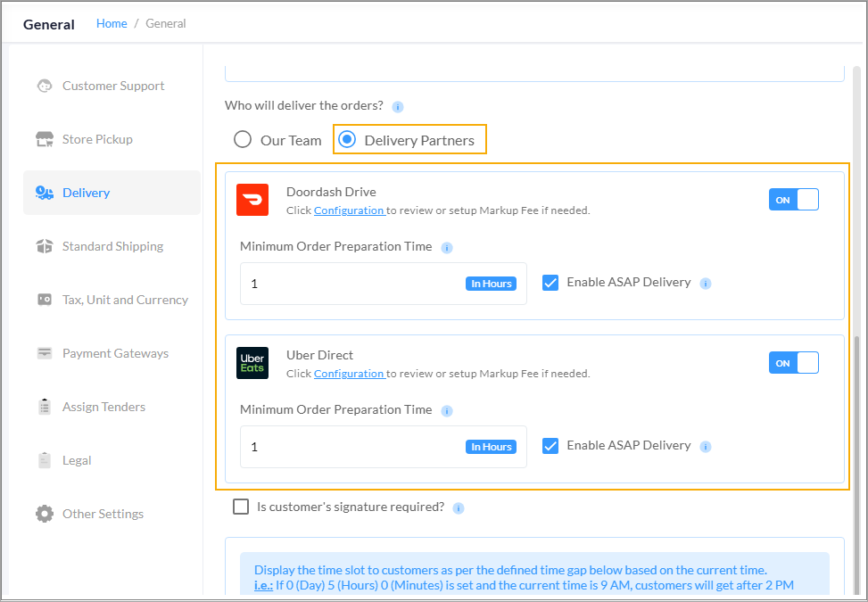
Task: Open Doordash Drive Configuration link
Action: (348, 210)
